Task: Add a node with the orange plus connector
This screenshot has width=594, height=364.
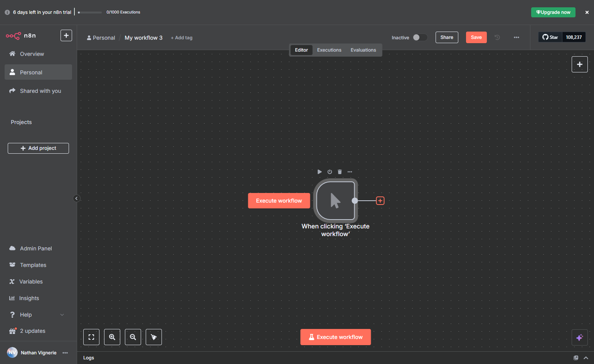Action: (380, 201)
